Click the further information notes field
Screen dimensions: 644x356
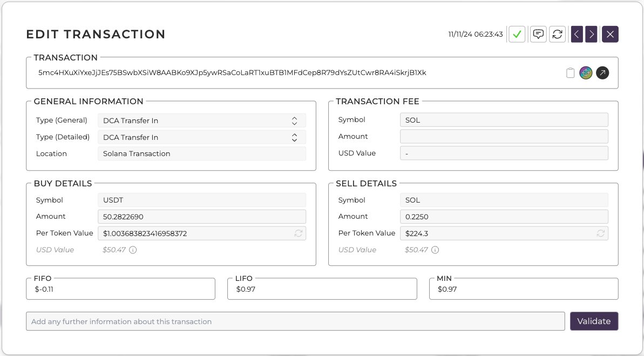tap(295, 321)
